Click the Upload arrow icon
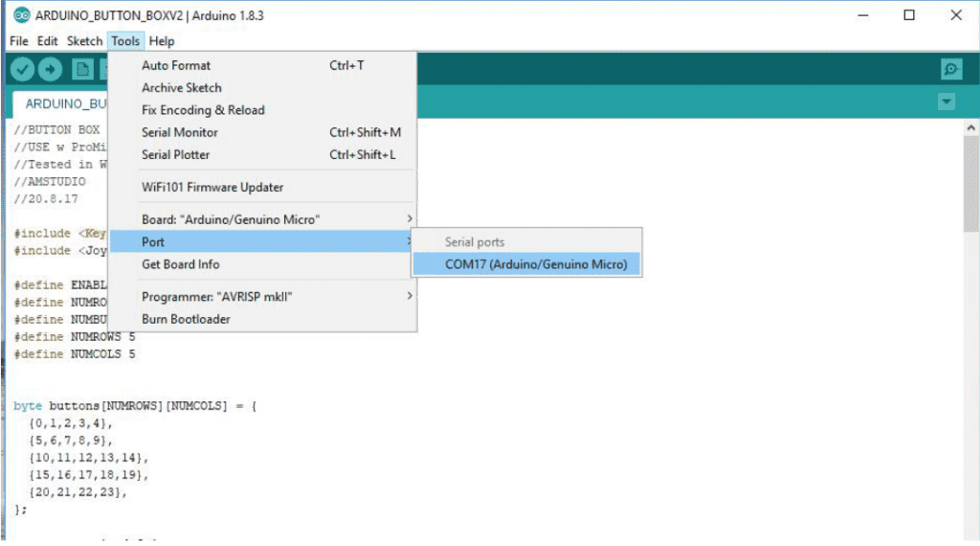 [x=50, y=69]
